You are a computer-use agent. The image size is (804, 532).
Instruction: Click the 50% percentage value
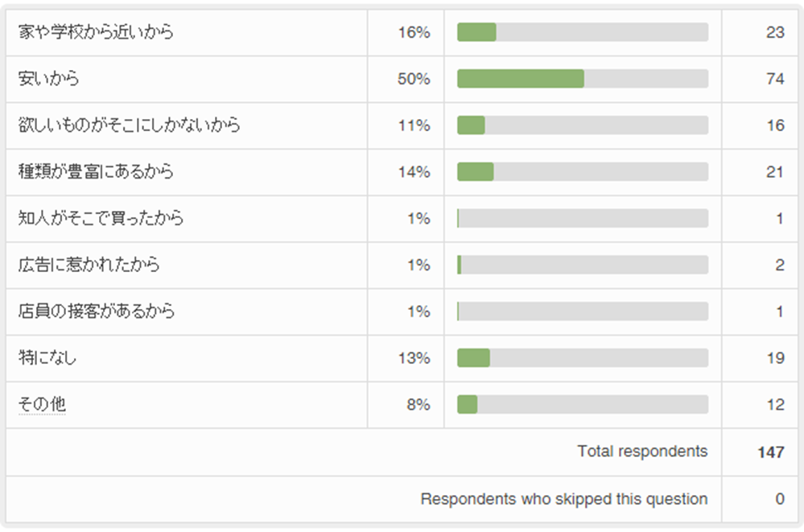pyautogui.click(x=414, y=79)
